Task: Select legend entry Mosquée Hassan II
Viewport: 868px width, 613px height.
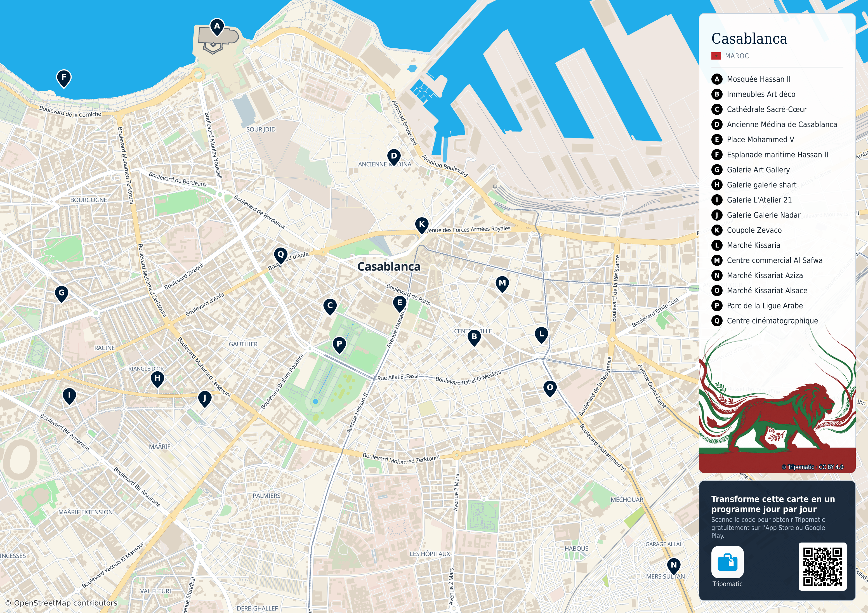Action: click(x=751, y=79)
